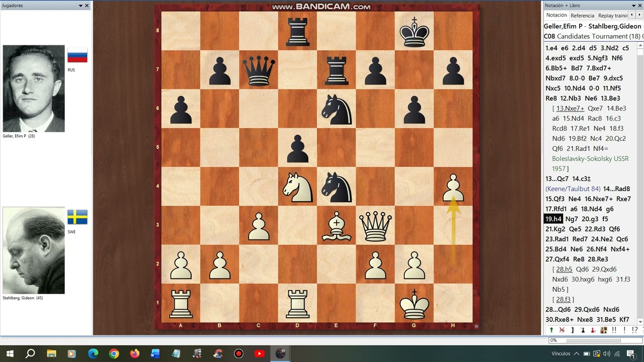This screenshot has height=362, width=644.
Task: Click move 21.Kg2 in notation
Action: (556, 229)
